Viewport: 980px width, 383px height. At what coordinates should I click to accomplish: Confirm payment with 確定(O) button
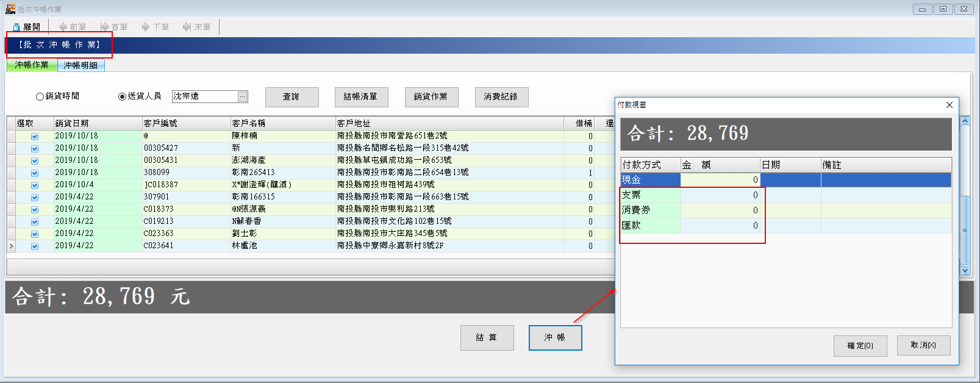pyautogui.click(x=860, y=346)
